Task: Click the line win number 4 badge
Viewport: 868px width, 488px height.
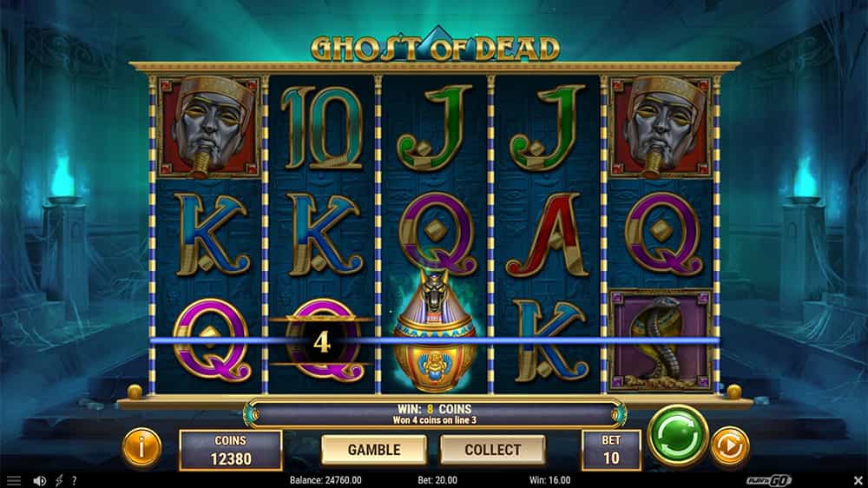Action: pos(322,342)
